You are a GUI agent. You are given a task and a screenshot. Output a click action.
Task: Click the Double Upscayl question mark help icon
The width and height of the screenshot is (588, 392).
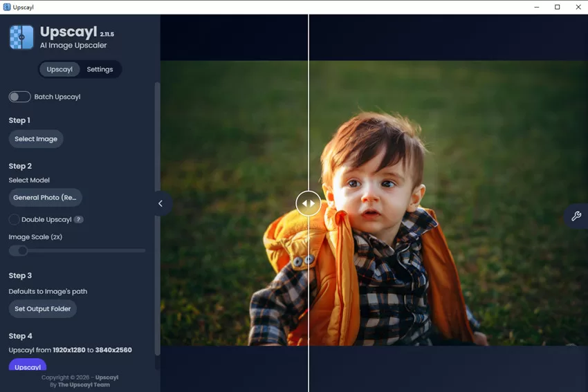[78, 220]
